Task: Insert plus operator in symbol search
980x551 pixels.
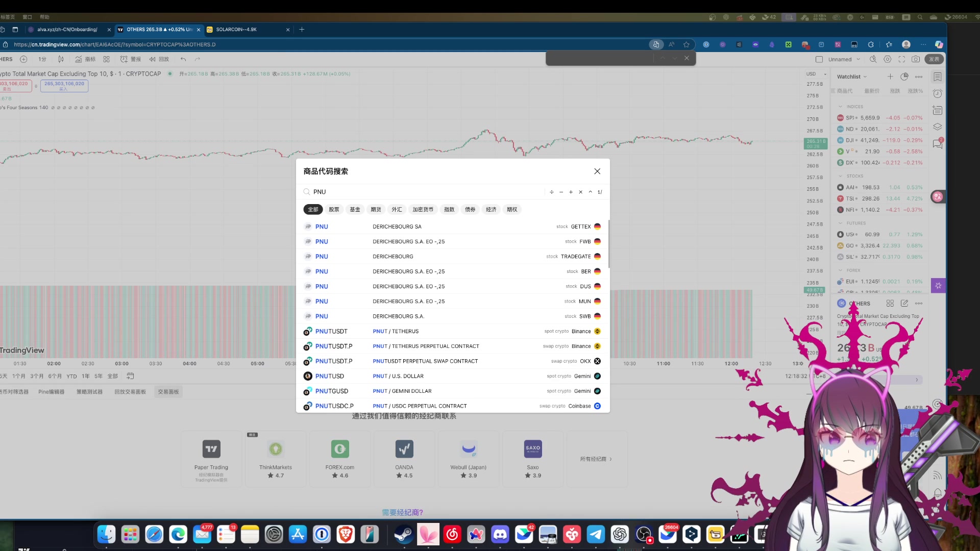Action: point(571,192)
